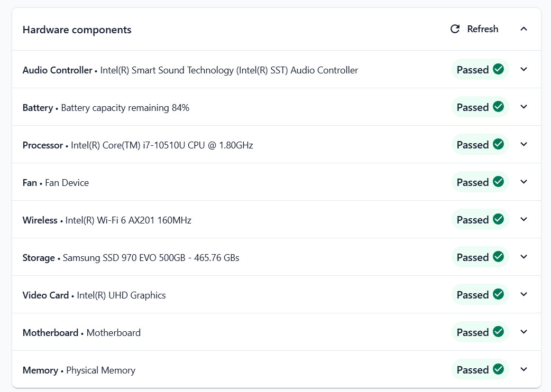Expand the Video Card row details
Screen dimensions: 551x392
(524, 295)
